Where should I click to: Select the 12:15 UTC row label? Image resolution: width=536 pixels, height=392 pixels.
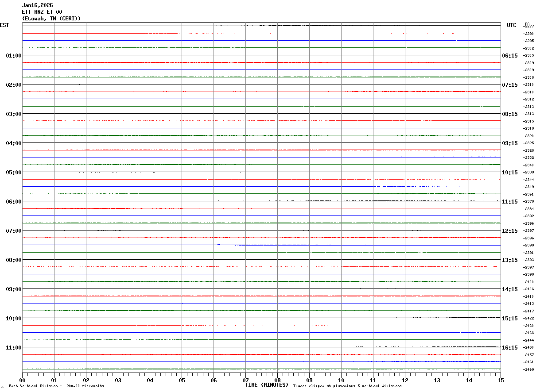click(x=509, y=231)
